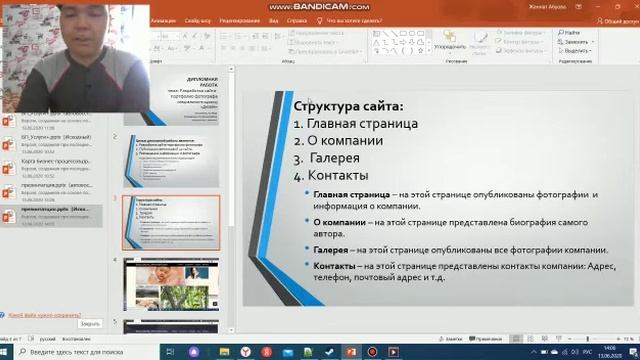This screenshot has width=640, height=360.
Task: Select the recovered file 'Карта бизнес-процессов.pp...'
Action: [x=51, y=168]
